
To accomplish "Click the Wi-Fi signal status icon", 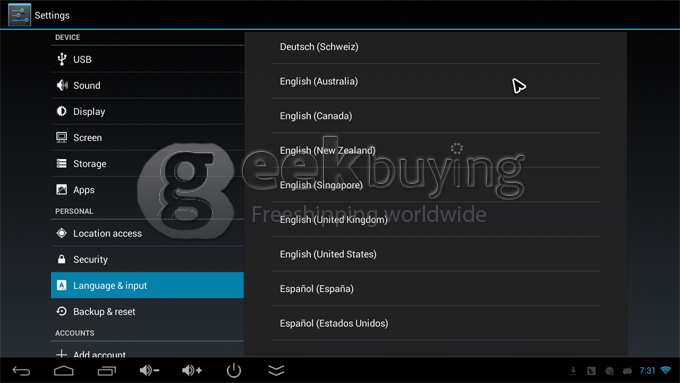I will tap(666, 370).
